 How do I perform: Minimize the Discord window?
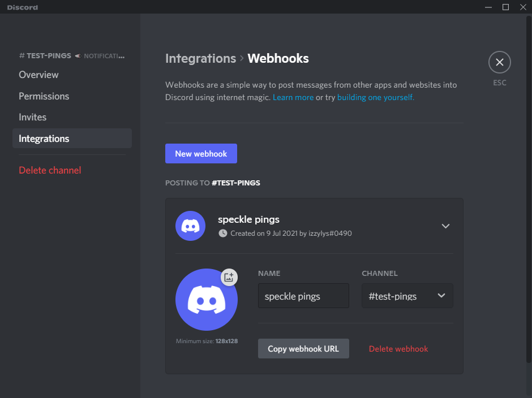coord(488,7)
